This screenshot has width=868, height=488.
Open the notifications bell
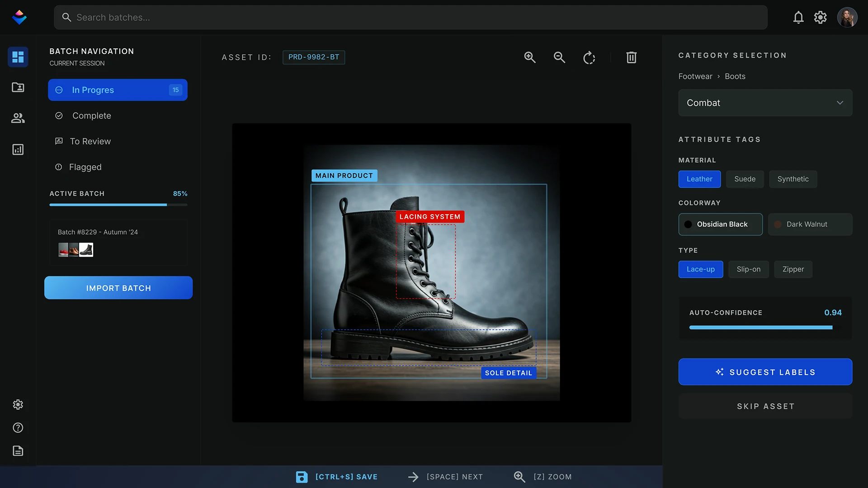pos(798,18)
